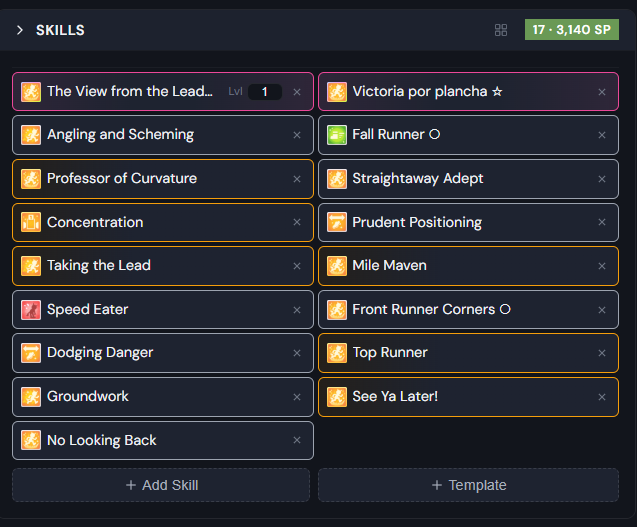Click the Fall Runner green skill icon
The height and width of the screenshot is (527, 637).
337,135
